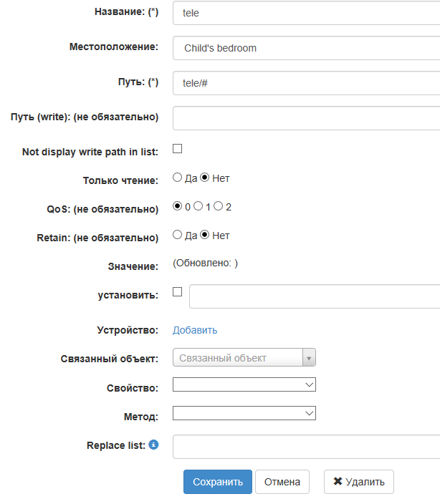This screenshot has width=440, height=504.
Task: Set QoS to 2
Action: [218, 206]
